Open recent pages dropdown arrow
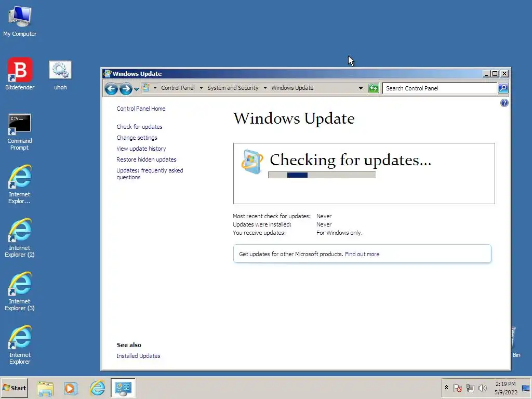532x399 pixels. pyautogui.click(x=137, y=89)
